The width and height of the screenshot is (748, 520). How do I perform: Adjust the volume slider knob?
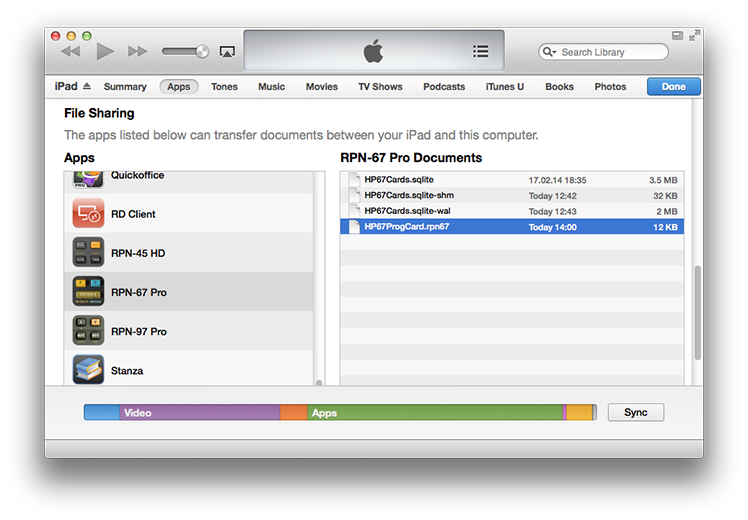click(x=202, y=51)
